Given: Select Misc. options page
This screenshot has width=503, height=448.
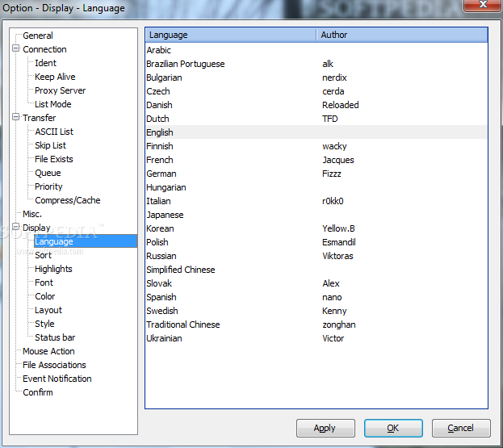Looking at the screenshot, I should point(32,214).
